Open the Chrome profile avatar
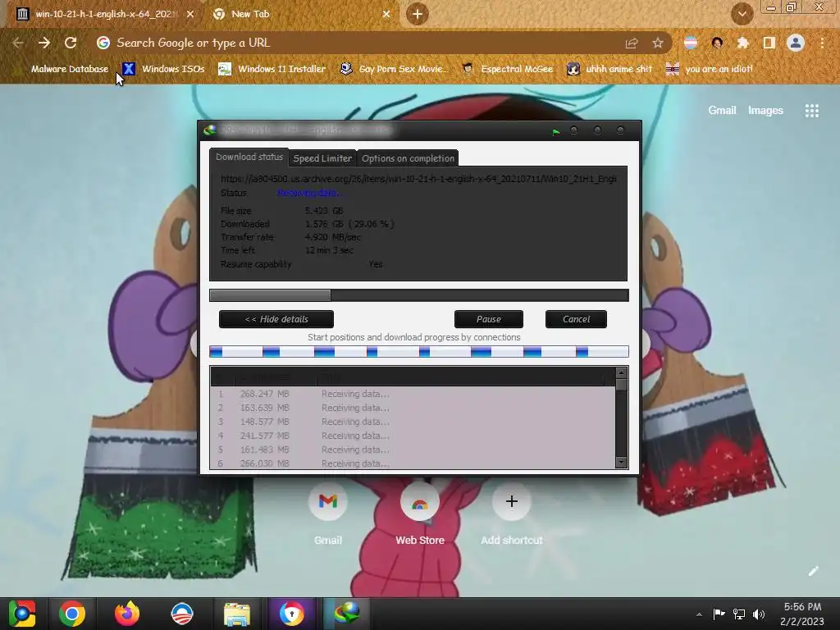This screenshot has height=630, width=840. pyautogui.click(x=796, y=43)
